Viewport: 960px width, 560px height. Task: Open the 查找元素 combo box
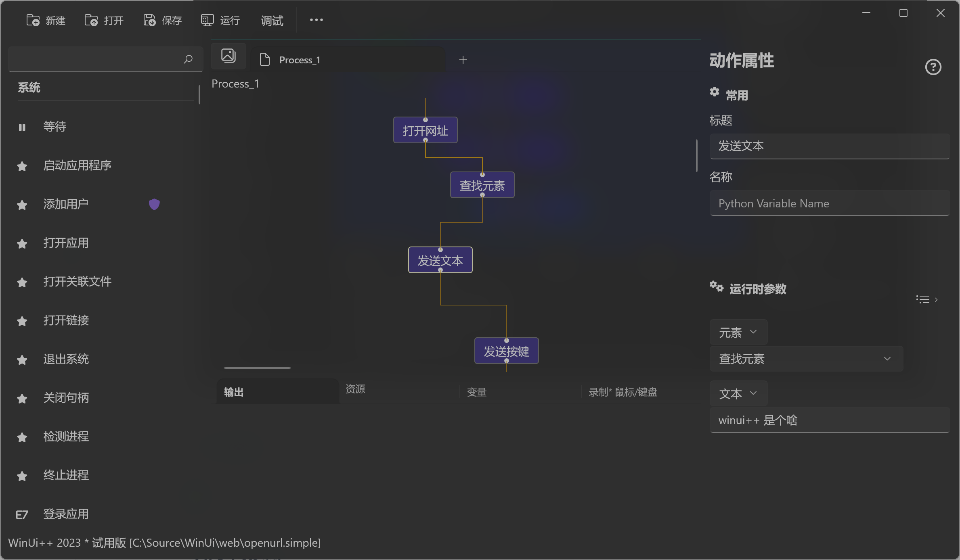click(x=806, y=359)
